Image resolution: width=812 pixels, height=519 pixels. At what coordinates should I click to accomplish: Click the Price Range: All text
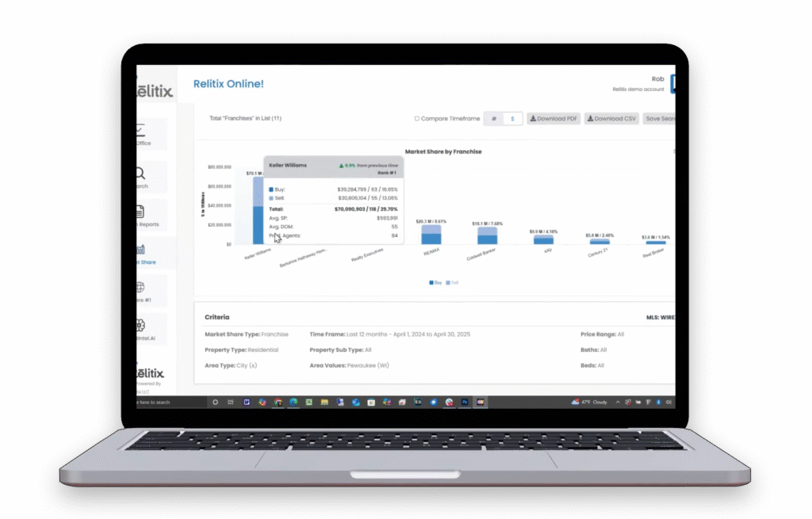[603, 334]
